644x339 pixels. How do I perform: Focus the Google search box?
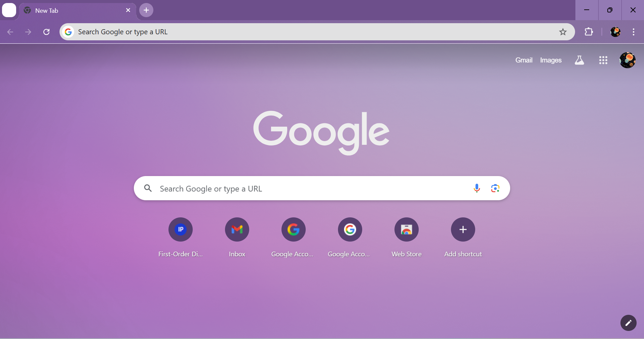point(322,188)
